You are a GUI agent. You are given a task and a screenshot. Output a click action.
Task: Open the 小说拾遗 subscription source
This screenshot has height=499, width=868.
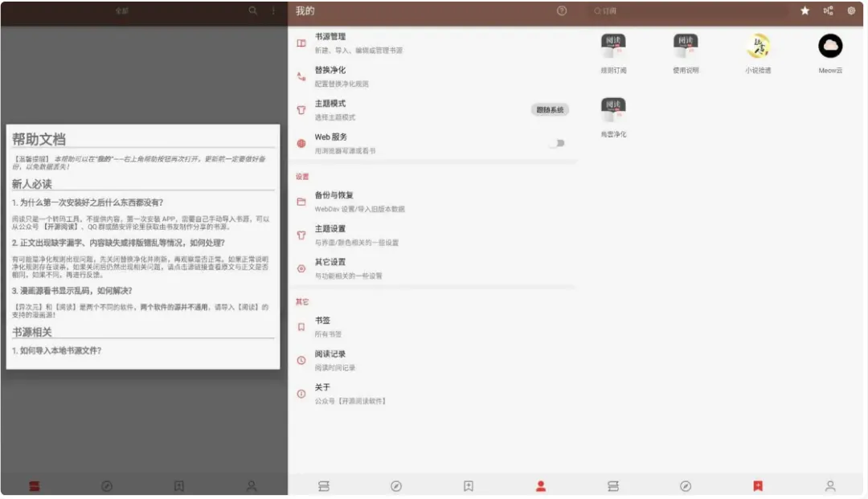pyautogui.click(x=758, y=53)
